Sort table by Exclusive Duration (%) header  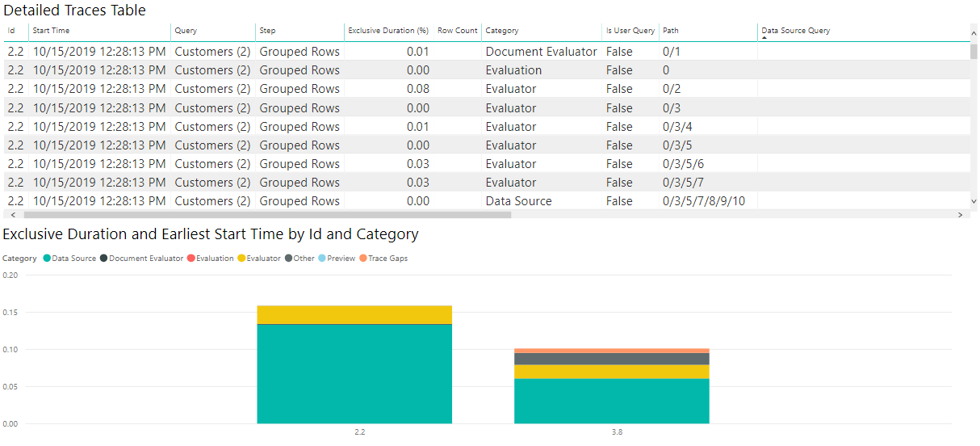[387, 31]
